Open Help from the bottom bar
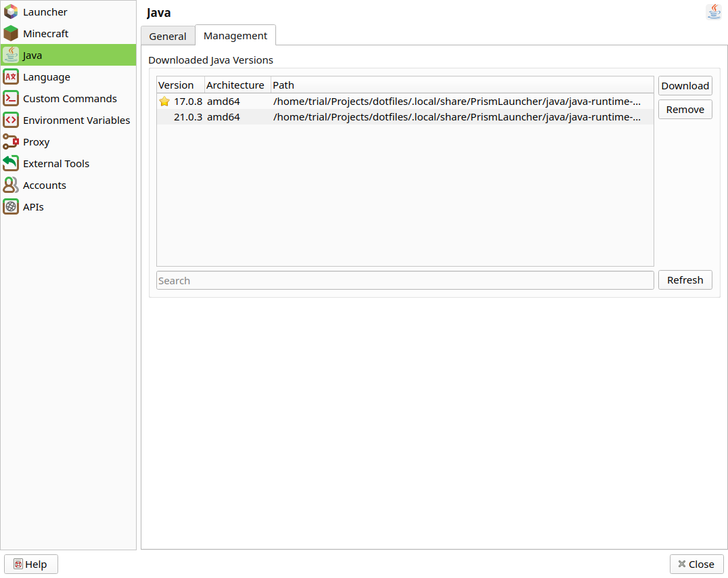728x578 pixels. pos(30,564)
